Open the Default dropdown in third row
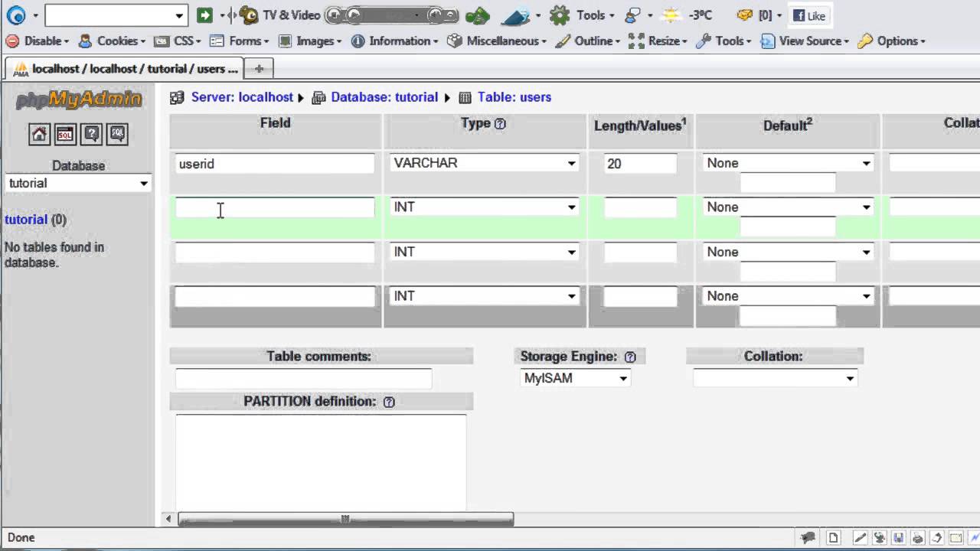Image resolution: width=980 pixels, height=551 pixels. tap(788, 252)
